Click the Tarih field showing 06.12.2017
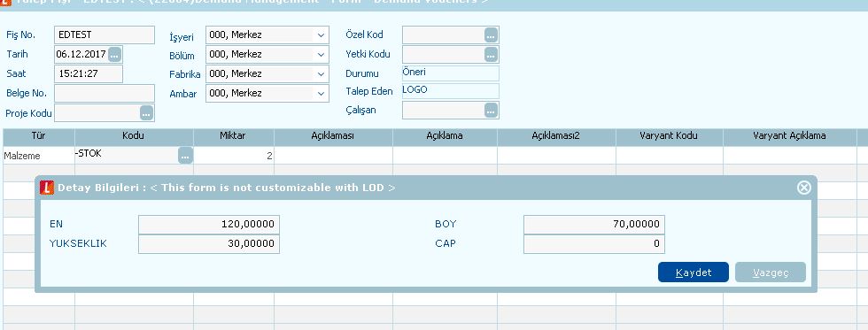Screen dimensions: 868x330 pos(81,54)
